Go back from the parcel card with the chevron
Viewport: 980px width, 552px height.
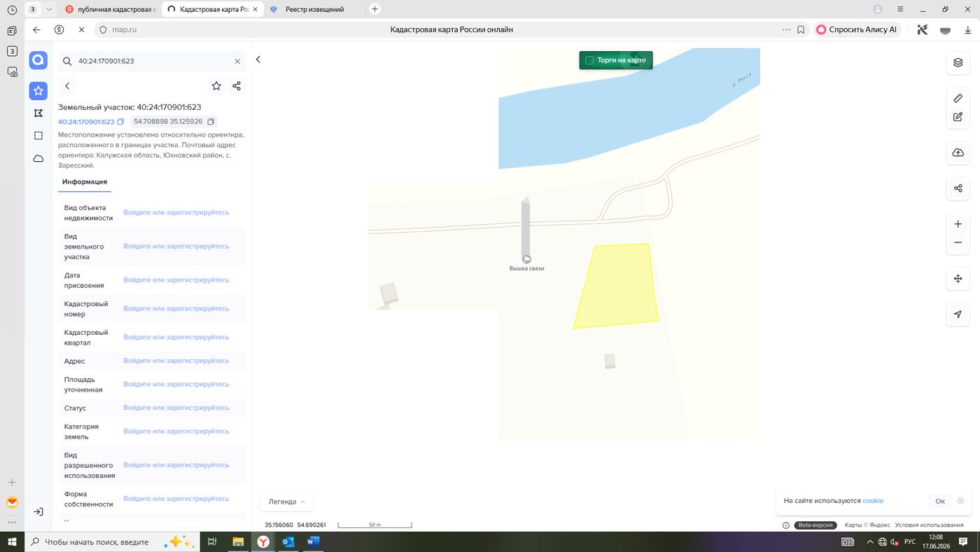(67, 86)
